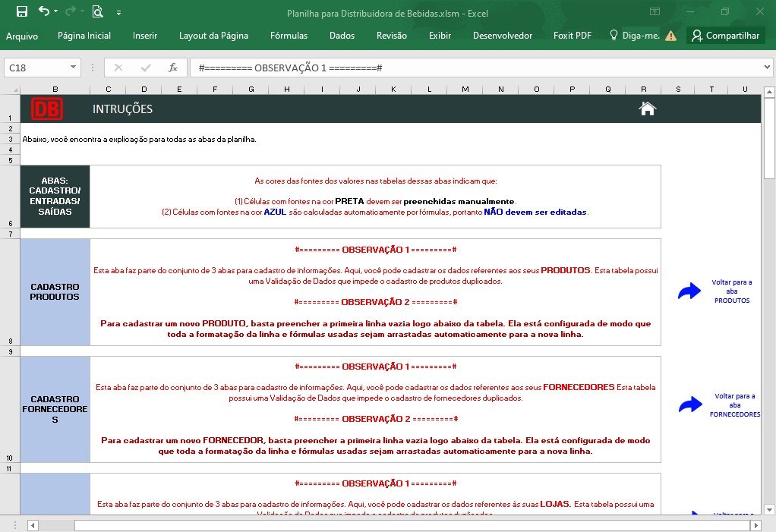
Task: Switch to the Página Inicial tab
Action: point(84,36)
